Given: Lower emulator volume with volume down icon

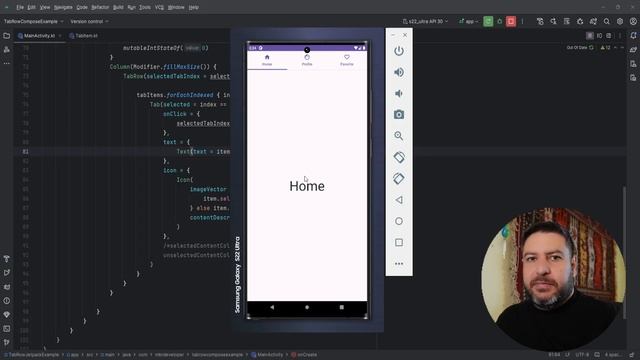Looking at the screenshot, I should [399, 93].
